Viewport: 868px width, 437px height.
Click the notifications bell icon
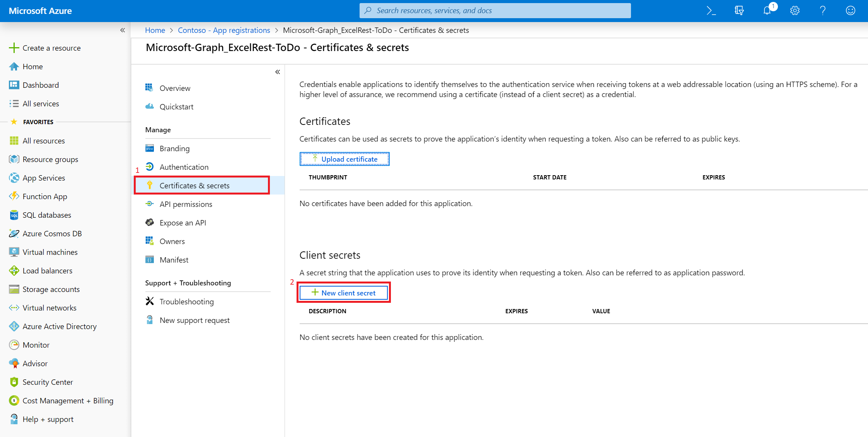point(767,10)
